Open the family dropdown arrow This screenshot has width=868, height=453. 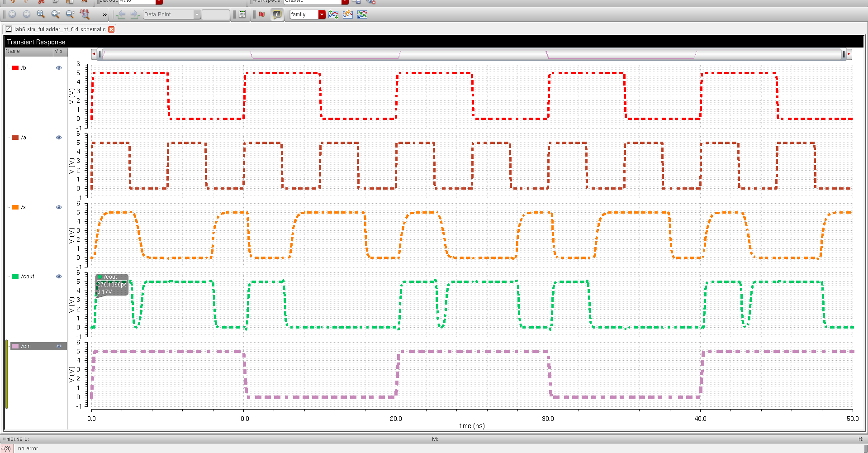coord(322,14)
